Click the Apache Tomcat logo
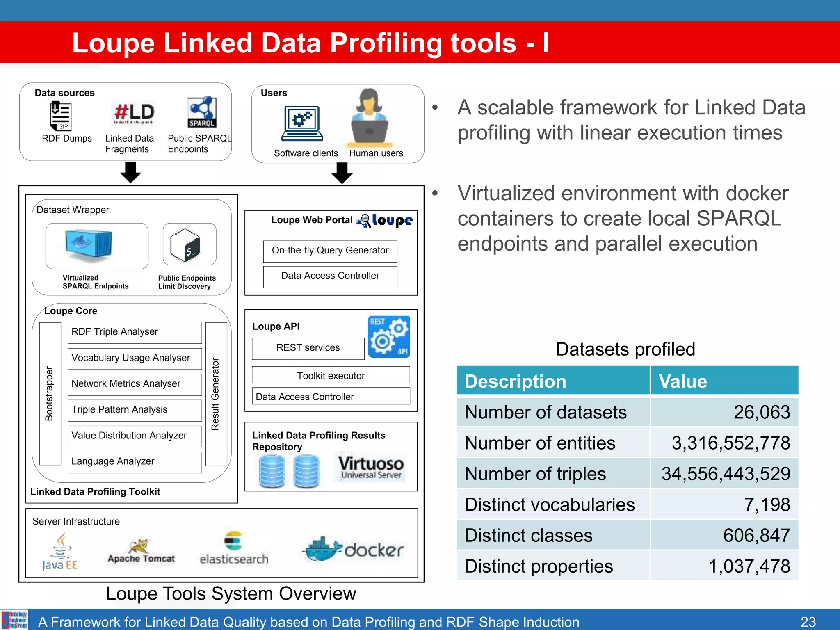Image resolution: width=840 pixels, height=630 pixels. tap(141, 552)
